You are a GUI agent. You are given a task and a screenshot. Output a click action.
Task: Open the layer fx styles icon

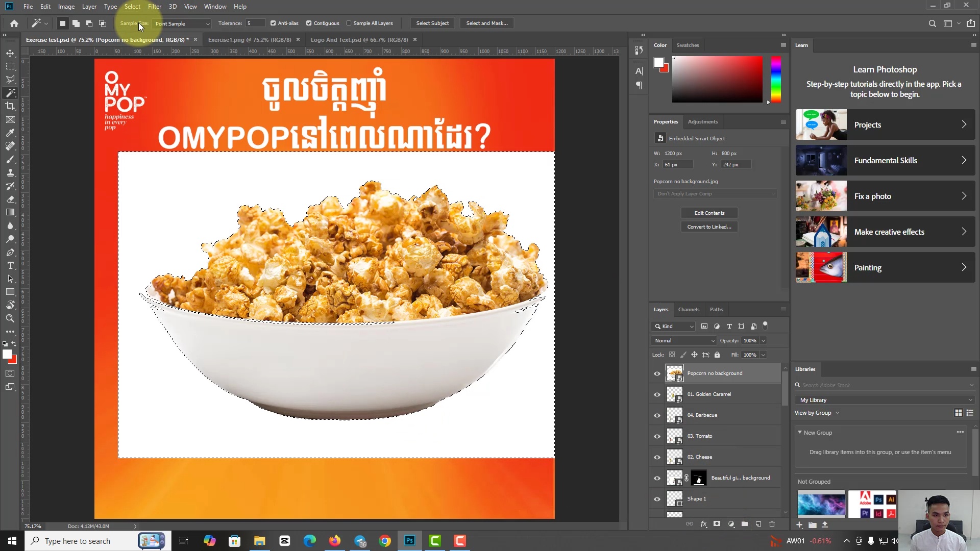(703, 524)
